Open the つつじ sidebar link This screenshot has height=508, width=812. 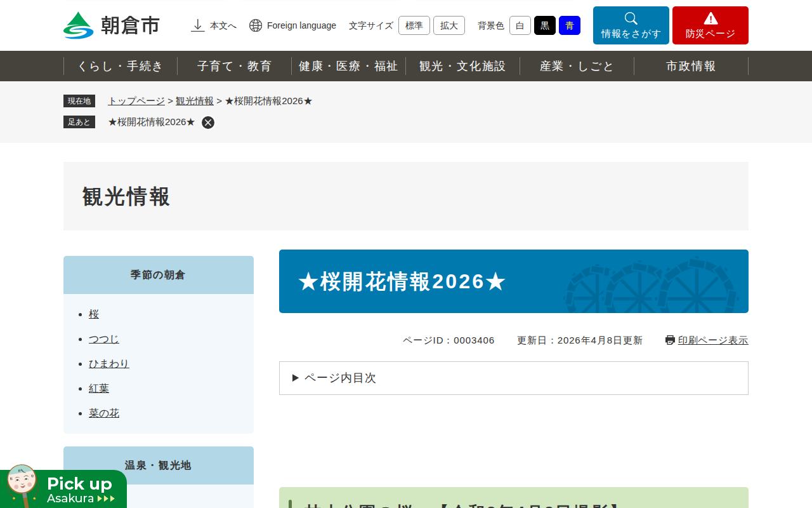(x=104, y=339)
